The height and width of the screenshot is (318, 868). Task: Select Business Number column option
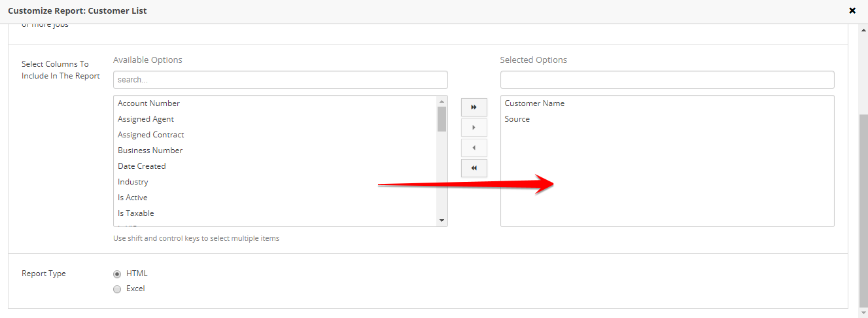pos(275,150)
